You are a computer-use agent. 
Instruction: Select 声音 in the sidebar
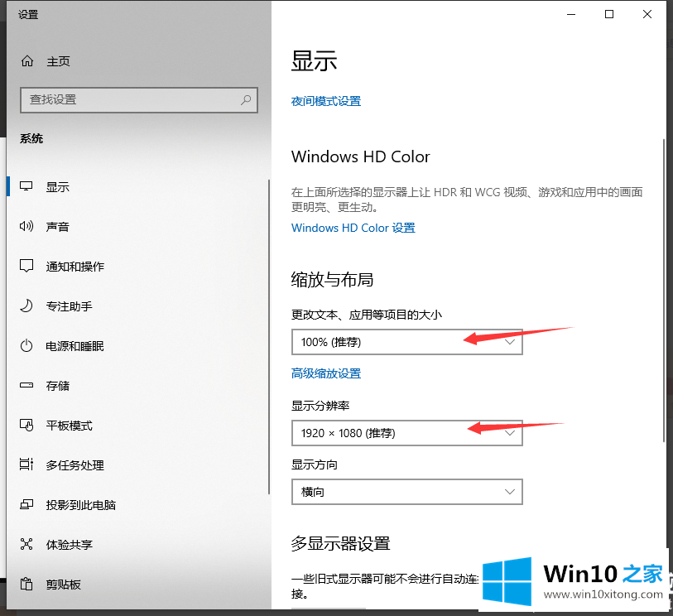tap(57, 227)
